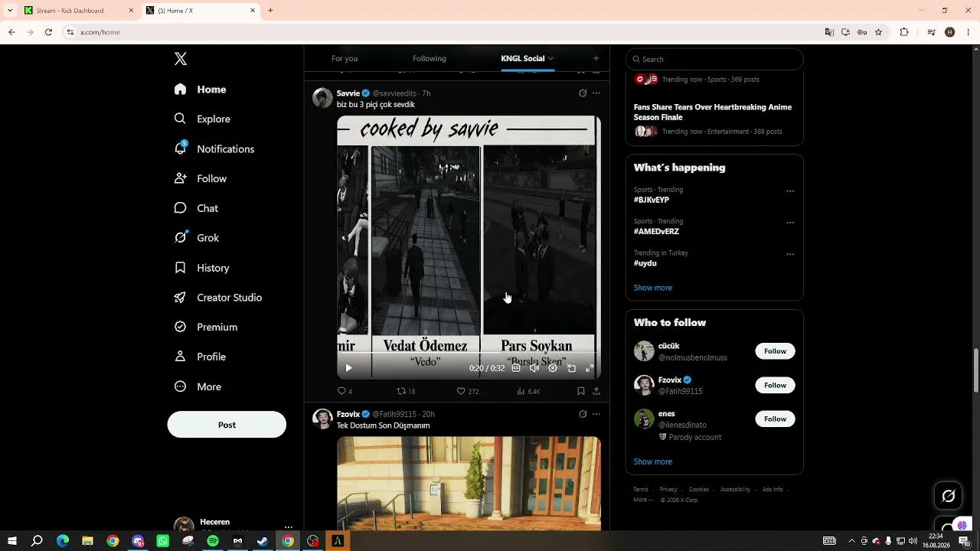Open the #BJKvEYP trend

652,200
